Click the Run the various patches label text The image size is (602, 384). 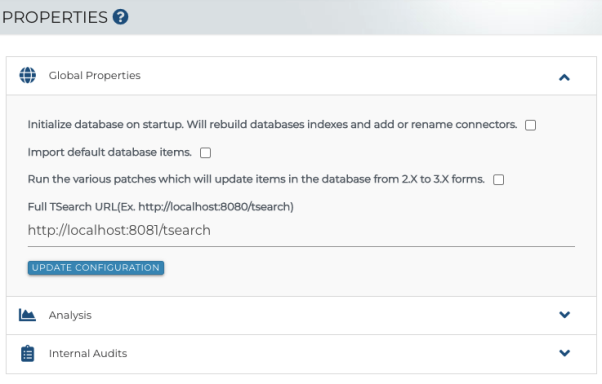coord(256,179)
